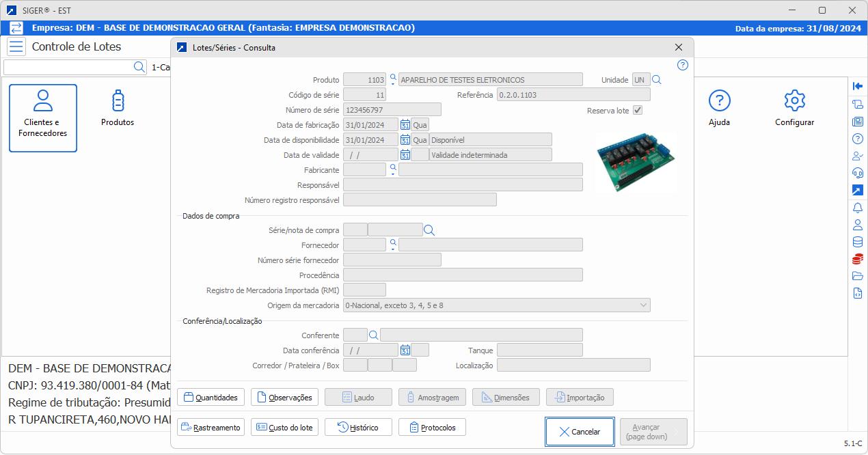Click Avançar (page down) button

[x=653, y=432]
